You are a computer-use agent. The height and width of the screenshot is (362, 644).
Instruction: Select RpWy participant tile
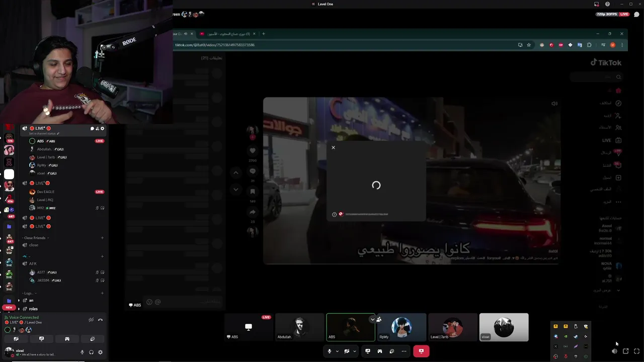pos(401,327)
